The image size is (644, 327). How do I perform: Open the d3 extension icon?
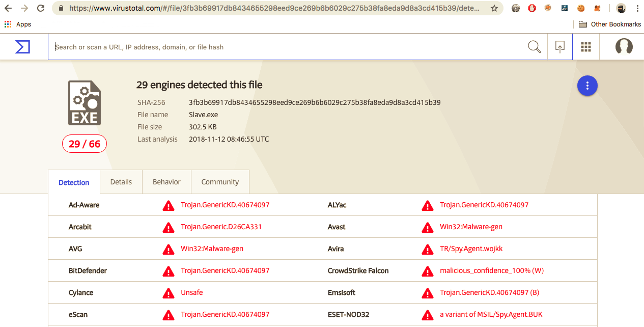(x=565, y=8)
